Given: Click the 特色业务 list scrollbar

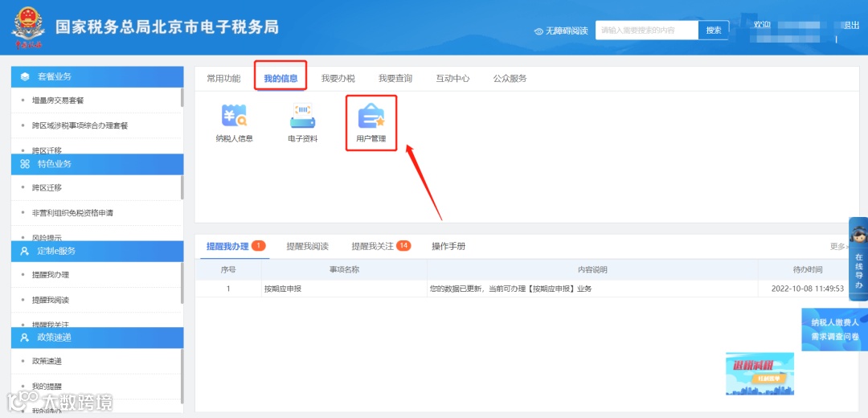Looking at the screenshot, I should coord(182,187).
